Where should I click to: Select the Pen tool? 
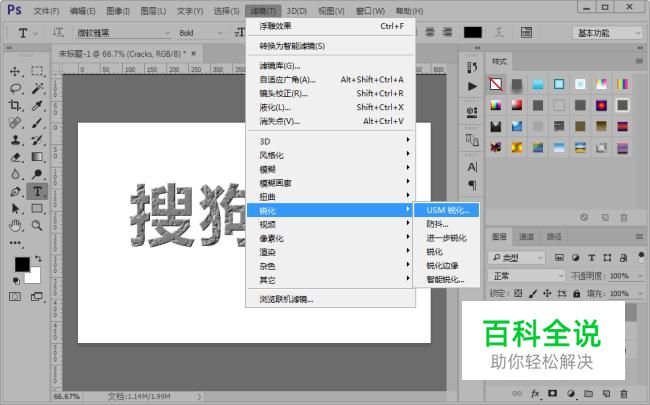(x=15, y=192)
